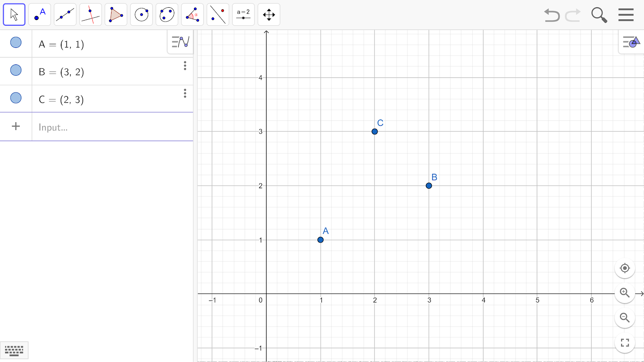The width and height of the screenshot is (644, 362).
Task: Open the options menu for point B
Action: coord(185,66)
